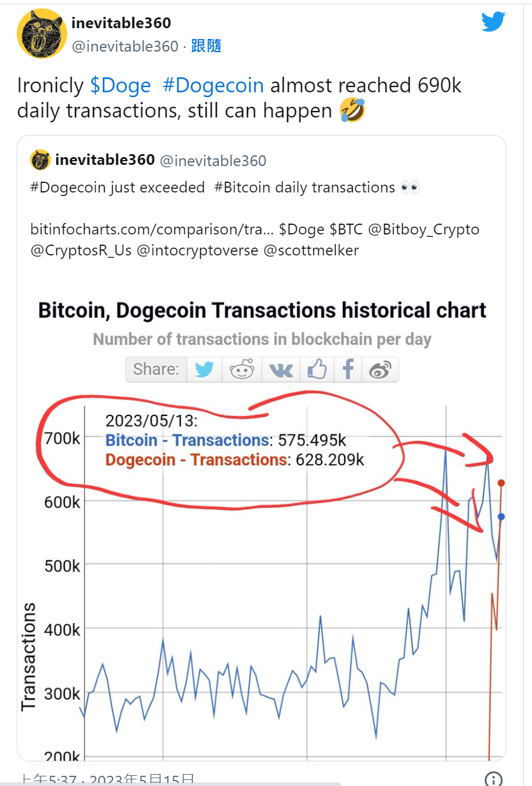Share chart via Twitter share icon

point(204,369)
